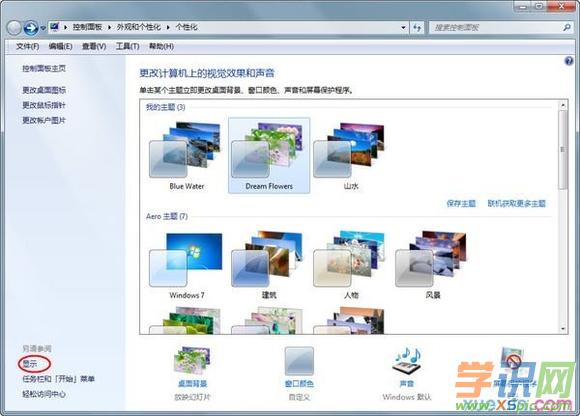Open 轻松访问中心 link

coord(44,394)
